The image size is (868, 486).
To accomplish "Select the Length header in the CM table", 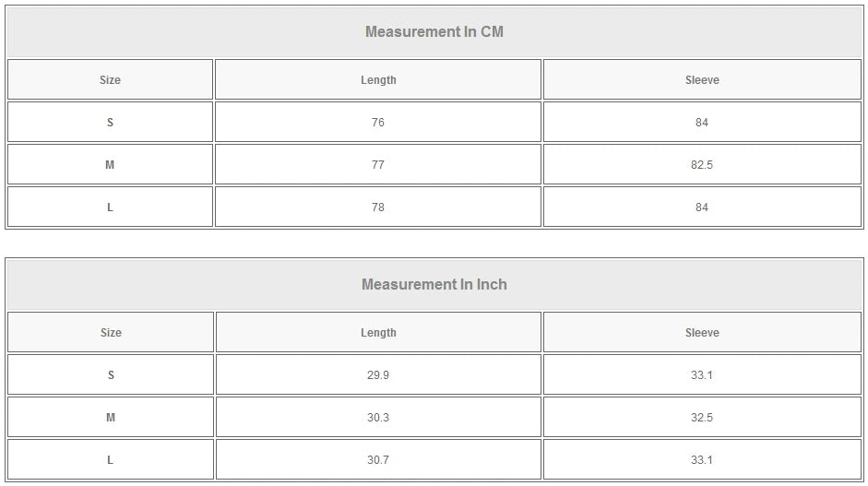I will [378, 80].
